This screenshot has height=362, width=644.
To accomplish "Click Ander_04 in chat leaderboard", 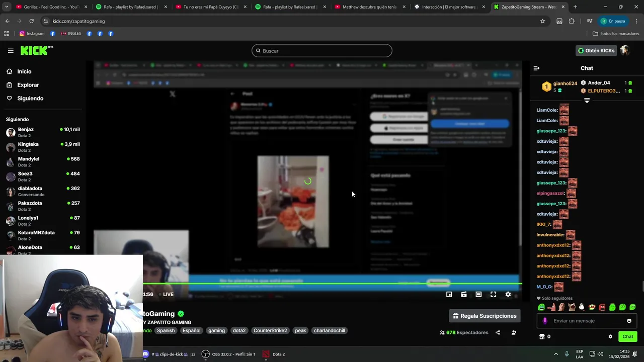I will pos(599,83).
